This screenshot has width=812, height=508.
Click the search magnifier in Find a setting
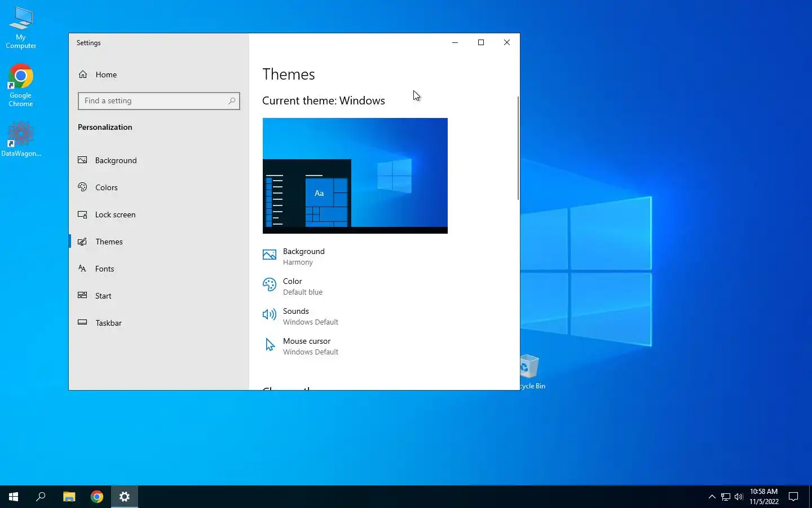click(231, 101)
